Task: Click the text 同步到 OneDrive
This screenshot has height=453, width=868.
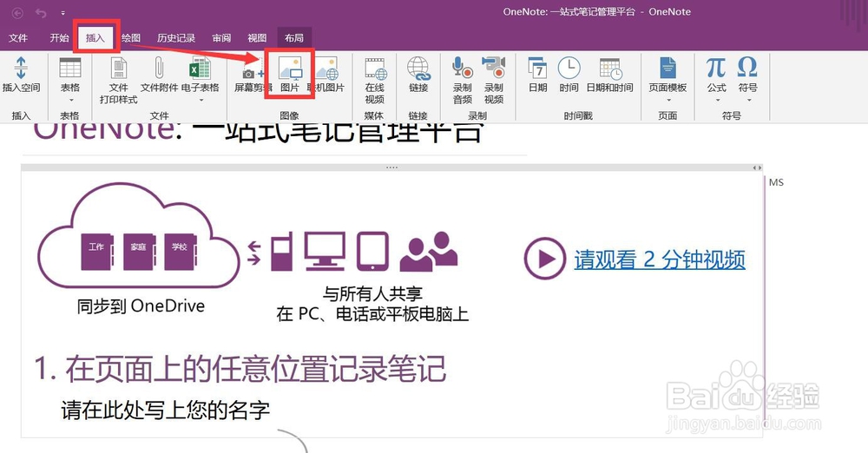Action: 141,305
